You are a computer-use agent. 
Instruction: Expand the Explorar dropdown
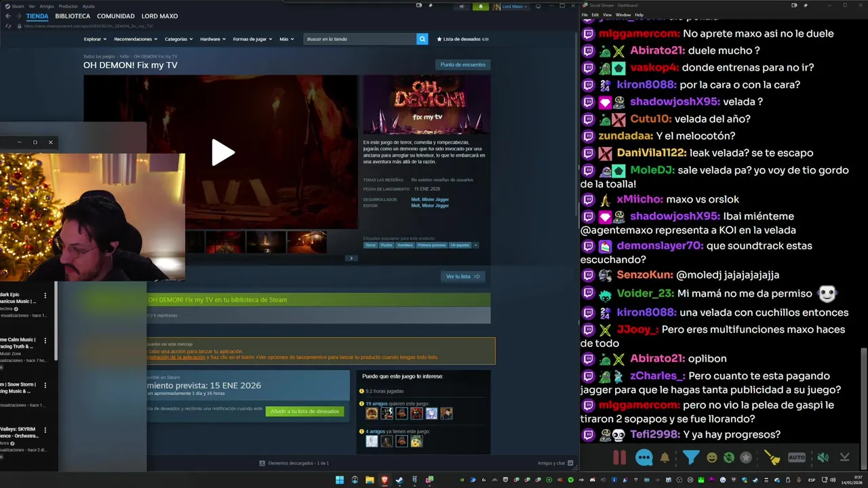tap(94, 39)
